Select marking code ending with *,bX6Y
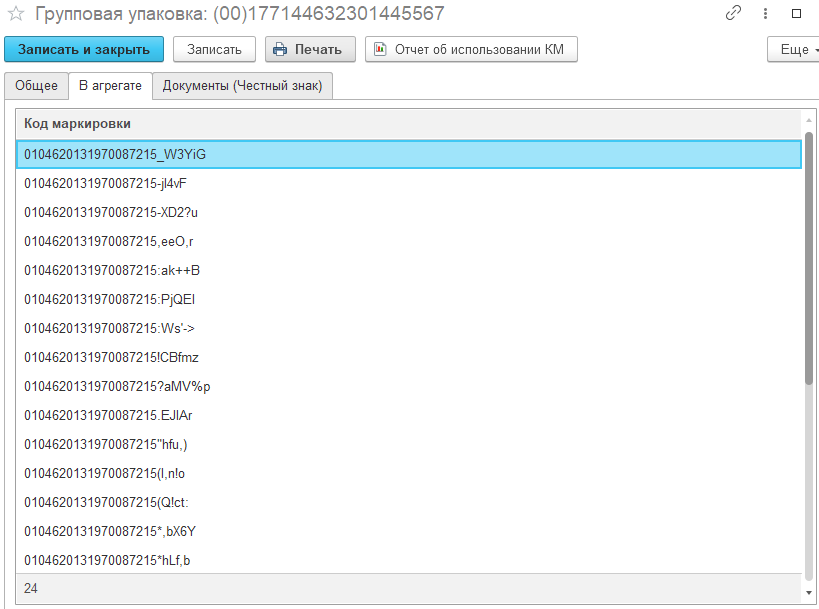Screen dimensions: 819x609 pyautogui.click(x=112, y=531)
